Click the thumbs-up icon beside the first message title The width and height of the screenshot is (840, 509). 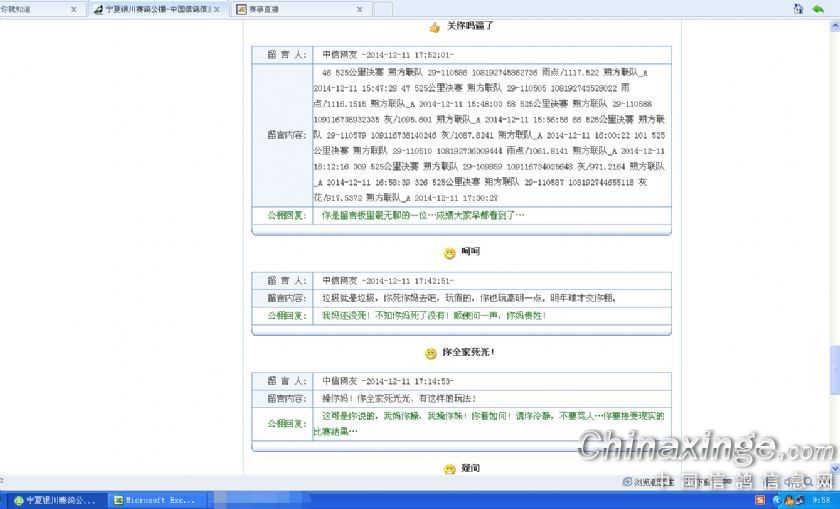click(x=435, y=27)
